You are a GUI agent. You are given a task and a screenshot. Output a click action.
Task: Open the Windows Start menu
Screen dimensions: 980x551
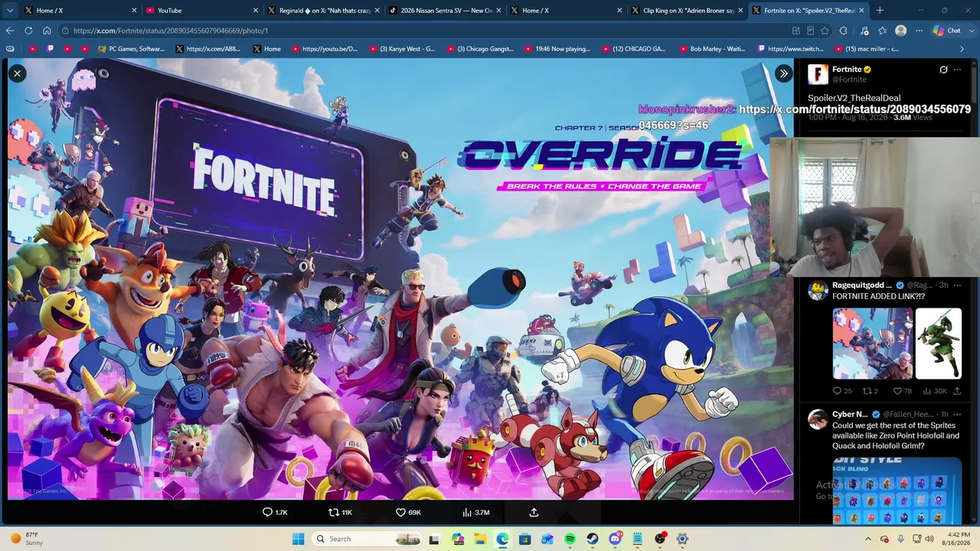tap(298, 539)
